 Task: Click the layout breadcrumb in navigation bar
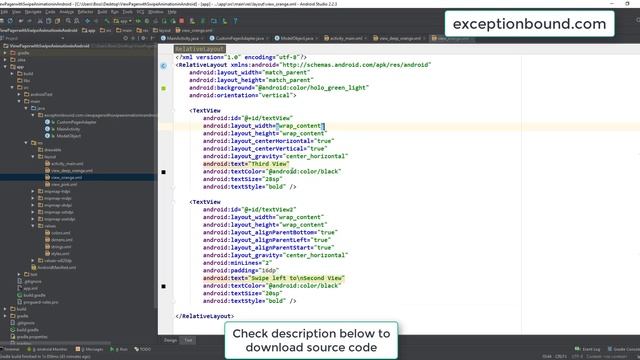[162, 30]
